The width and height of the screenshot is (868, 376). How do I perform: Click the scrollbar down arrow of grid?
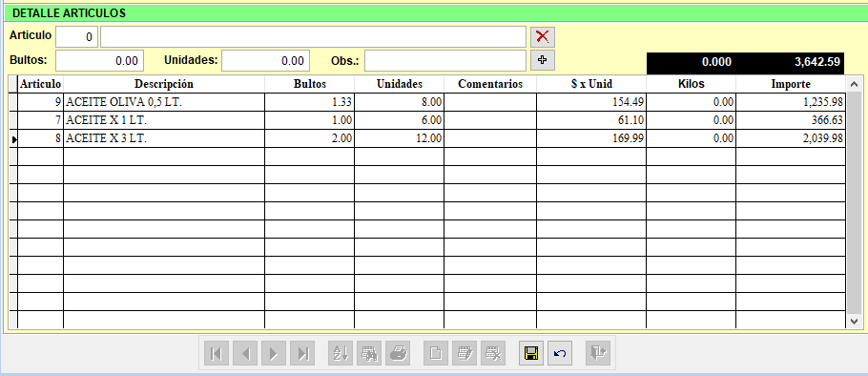853,321
